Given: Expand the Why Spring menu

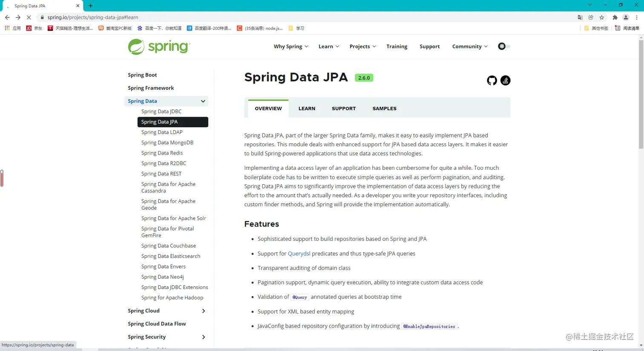Looking at the screenshot, I should 291,46.
